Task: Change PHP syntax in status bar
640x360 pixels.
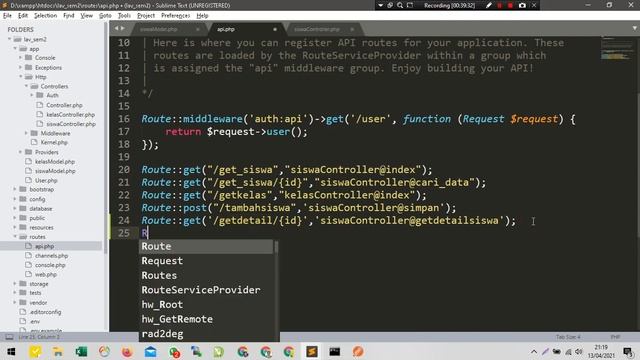Action: [615, 337]
